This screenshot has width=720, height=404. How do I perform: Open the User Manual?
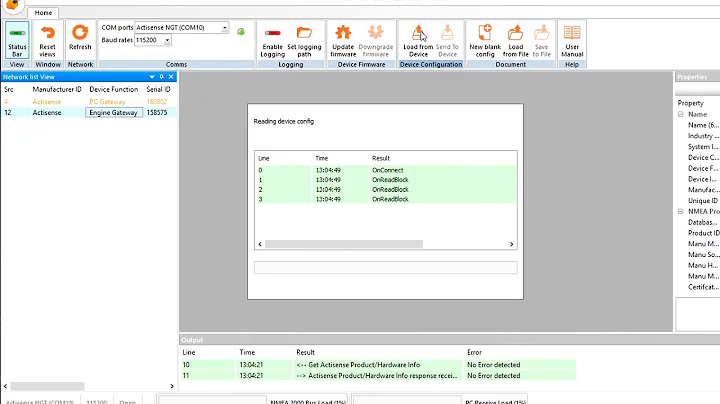[x=572, y=40]
